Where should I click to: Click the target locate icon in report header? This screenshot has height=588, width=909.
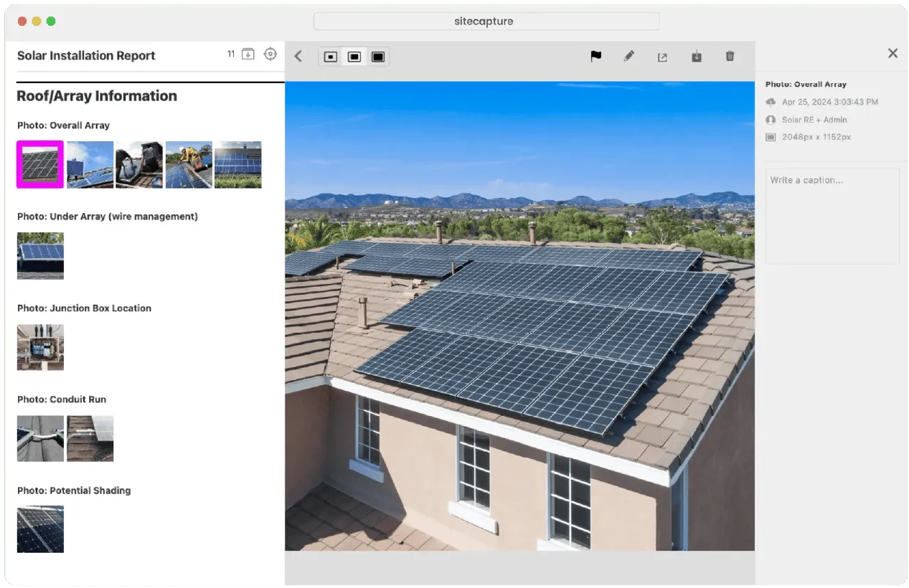(270, 54)
